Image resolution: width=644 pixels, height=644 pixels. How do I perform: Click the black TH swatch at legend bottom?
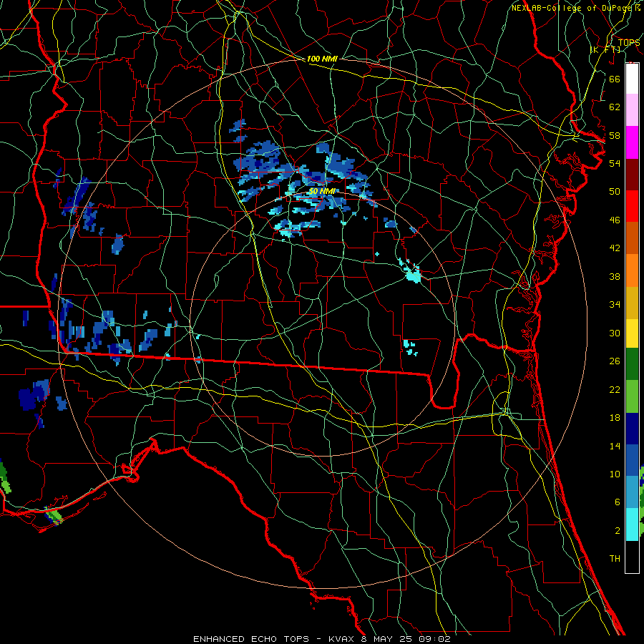pyautogui.click(x=632, y=557)
